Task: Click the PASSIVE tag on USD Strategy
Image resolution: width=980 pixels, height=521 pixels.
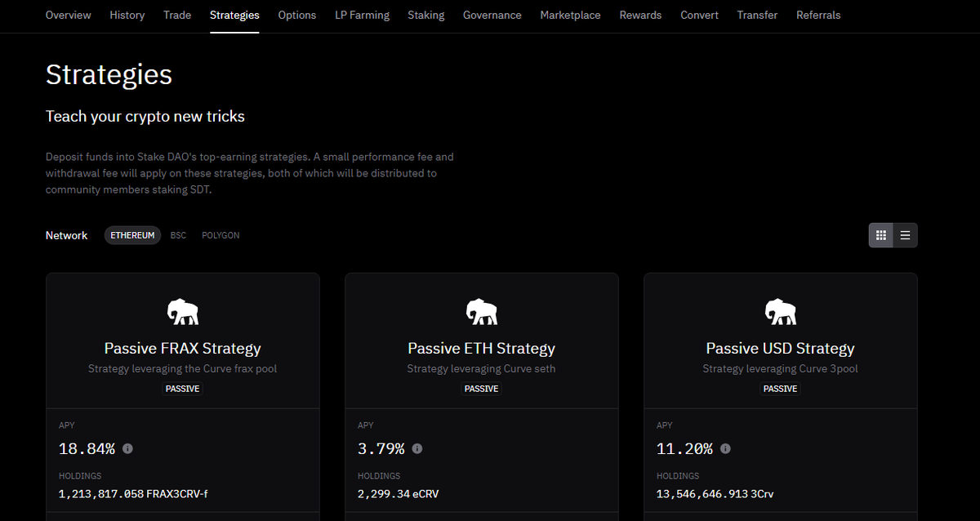Action: tap(781, 389)
